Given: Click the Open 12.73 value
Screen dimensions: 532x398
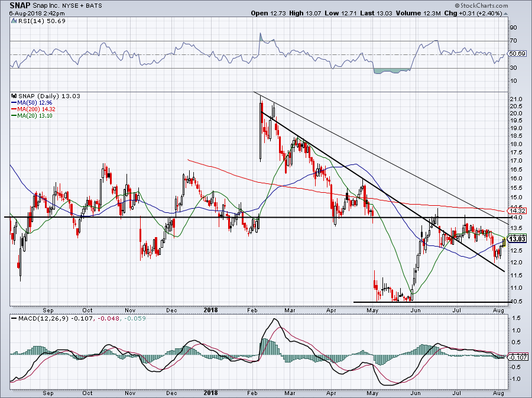Looking at the screenshot, I should (x=269, y=13).
